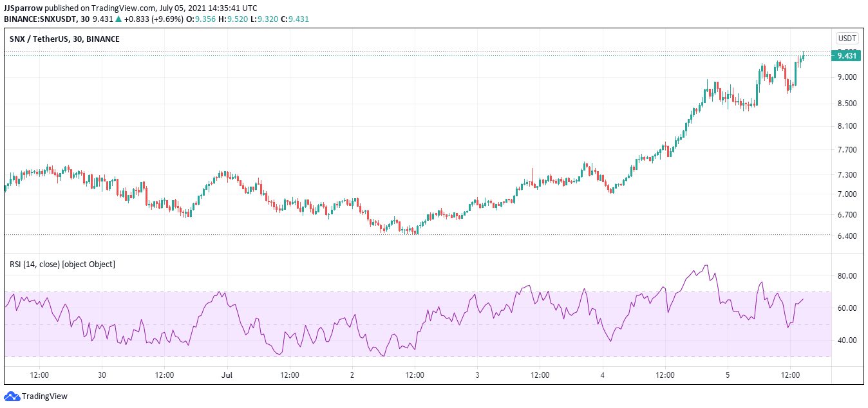868x408 pixels.
Task: Click the 9.000 price axis label
Action: (x=846, y=77)
